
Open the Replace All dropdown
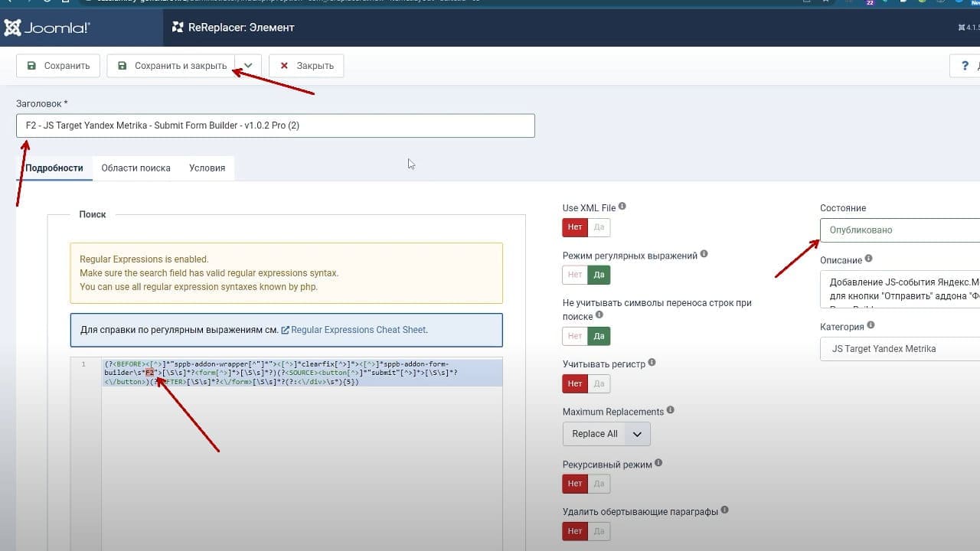point(606,434)
